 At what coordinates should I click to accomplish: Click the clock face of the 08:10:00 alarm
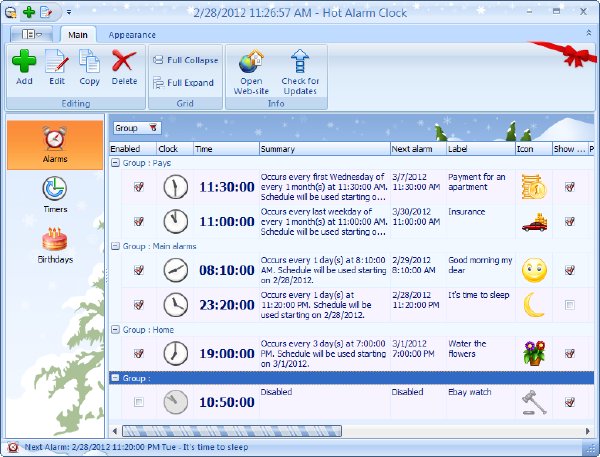176,270
